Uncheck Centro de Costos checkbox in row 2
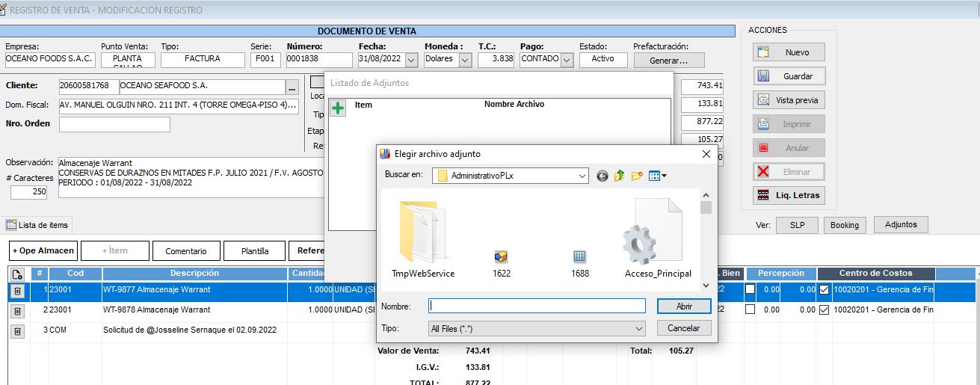Screen dimensions: 980x385 click(x=825, y=309)
